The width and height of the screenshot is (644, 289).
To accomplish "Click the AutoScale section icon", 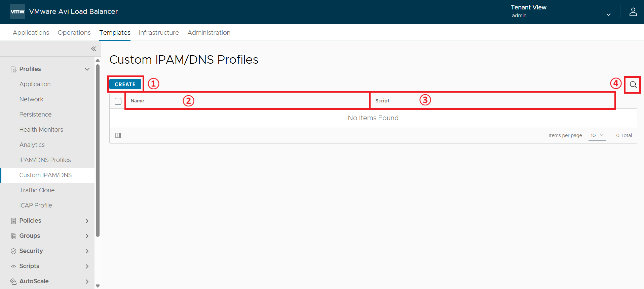I will [13, 281].
